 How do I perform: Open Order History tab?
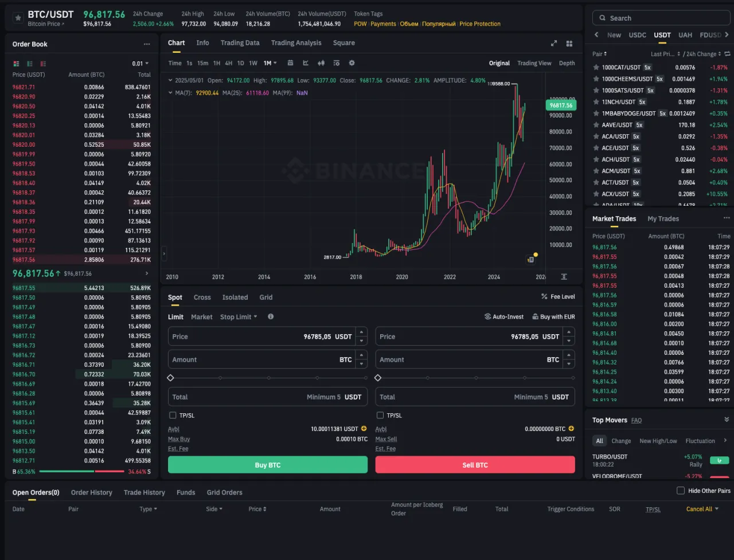[91, 492]
